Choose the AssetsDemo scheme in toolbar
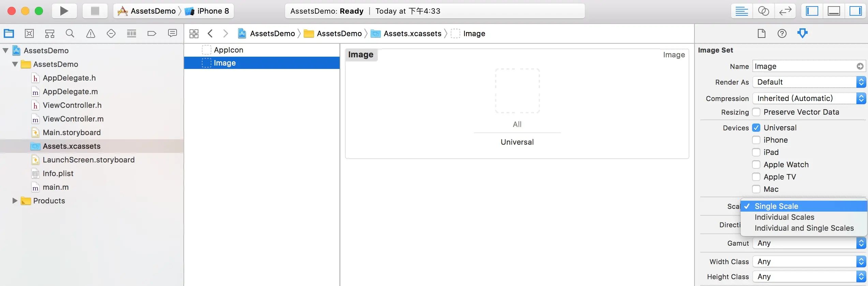 [147, 11]
